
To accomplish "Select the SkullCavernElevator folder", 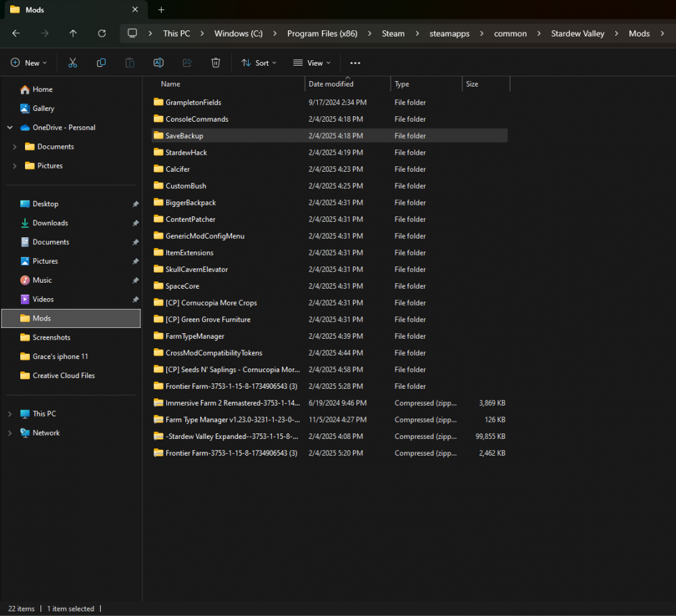I will click(330, 269).
